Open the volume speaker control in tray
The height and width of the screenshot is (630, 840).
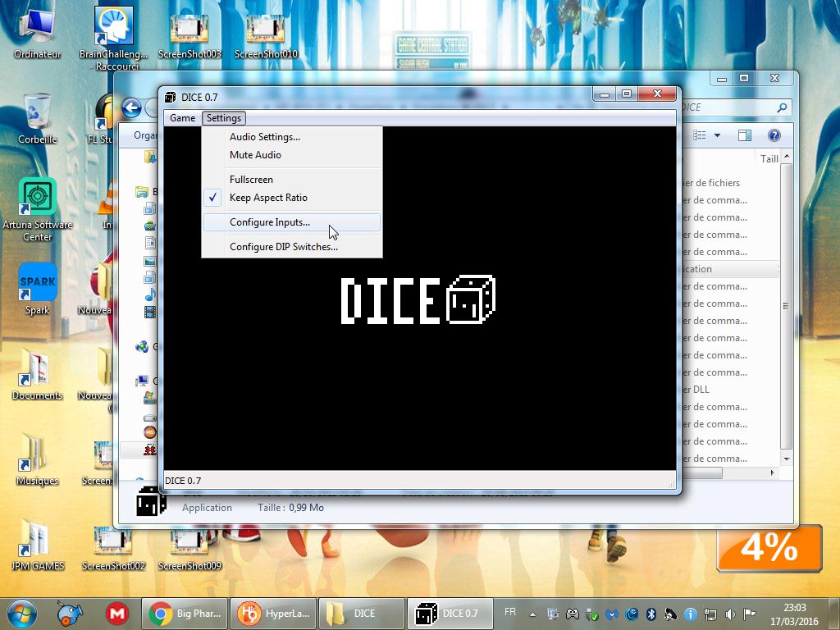coord(730,614)
